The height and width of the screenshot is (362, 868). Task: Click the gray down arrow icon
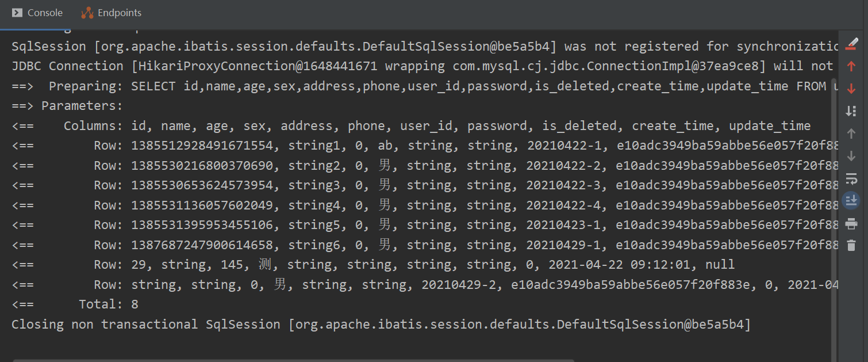point(851,156)
